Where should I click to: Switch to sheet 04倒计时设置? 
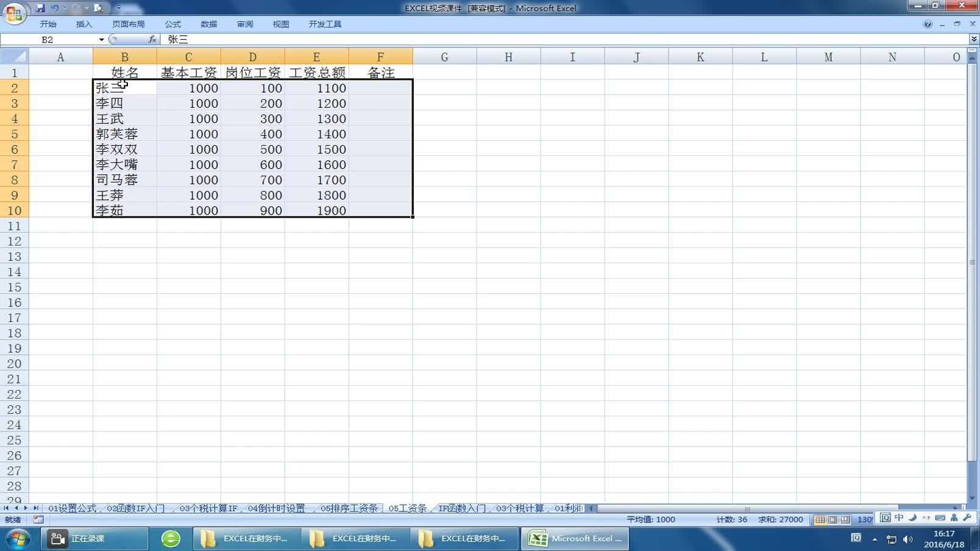[x=276, y=508]
